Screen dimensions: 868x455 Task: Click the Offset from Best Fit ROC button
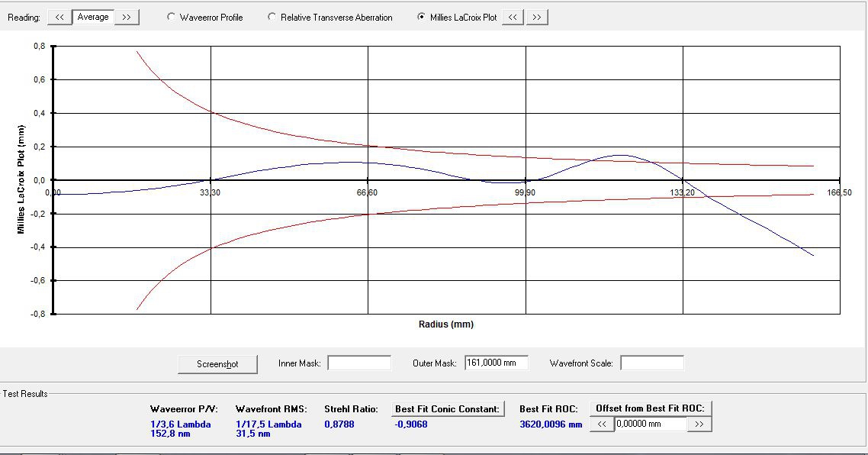tap(651, 408)
